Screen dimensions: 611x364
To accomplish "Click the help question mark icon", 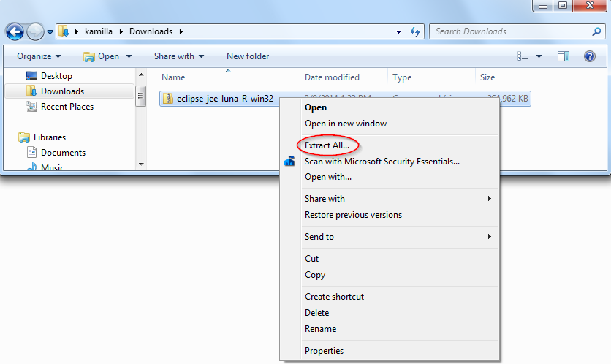I will tap(589, 56).
